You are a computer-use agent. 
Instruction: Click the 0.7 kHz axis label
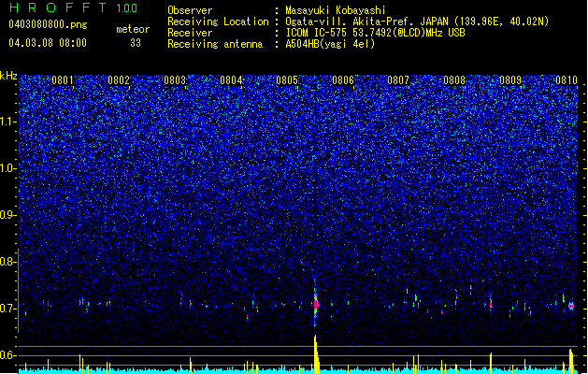[x=7, y=309]
